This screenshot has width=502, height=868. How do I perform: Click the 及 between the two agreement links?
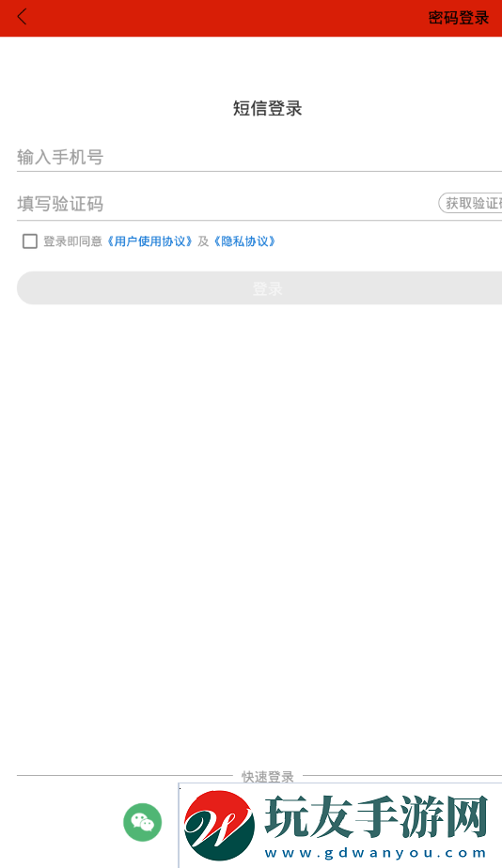(203, 241)
